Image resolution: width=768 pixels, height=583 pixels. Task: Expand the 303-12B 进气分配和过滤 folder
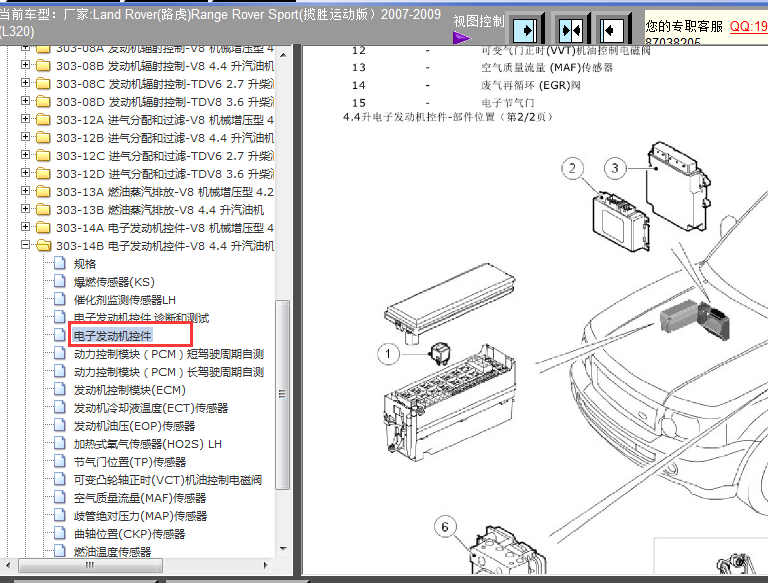point(25,137)
